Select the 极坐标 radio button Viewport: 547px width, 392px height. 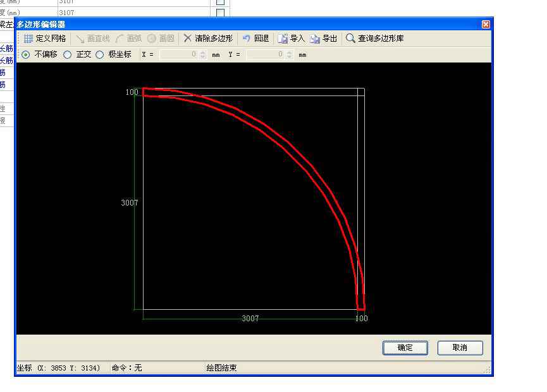click(x=100, y=55)
